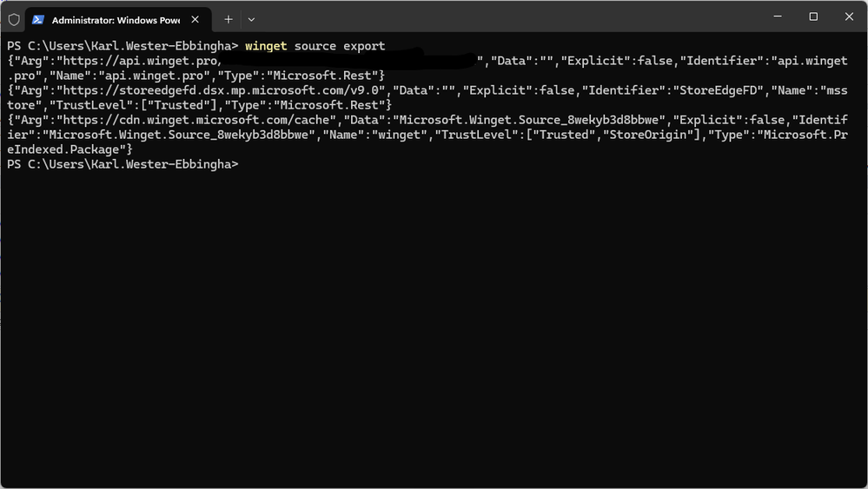Image resolution: width=868 pixels, height=489 pixels.
Task: Open a new tab with plus button
Action: (x=228, y=19)
